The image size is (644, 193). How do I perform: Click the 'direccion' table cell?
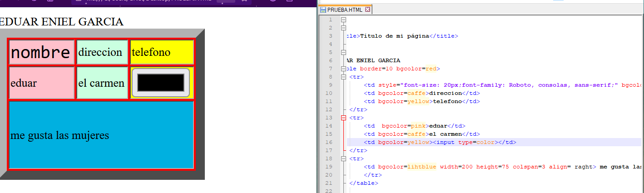(x=102, y=52)
